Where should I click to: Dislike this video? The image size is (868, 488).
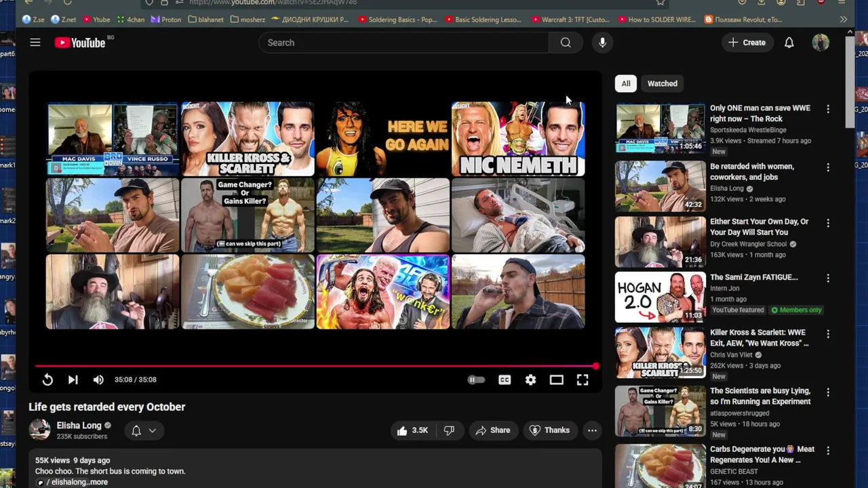click(449, 430)
